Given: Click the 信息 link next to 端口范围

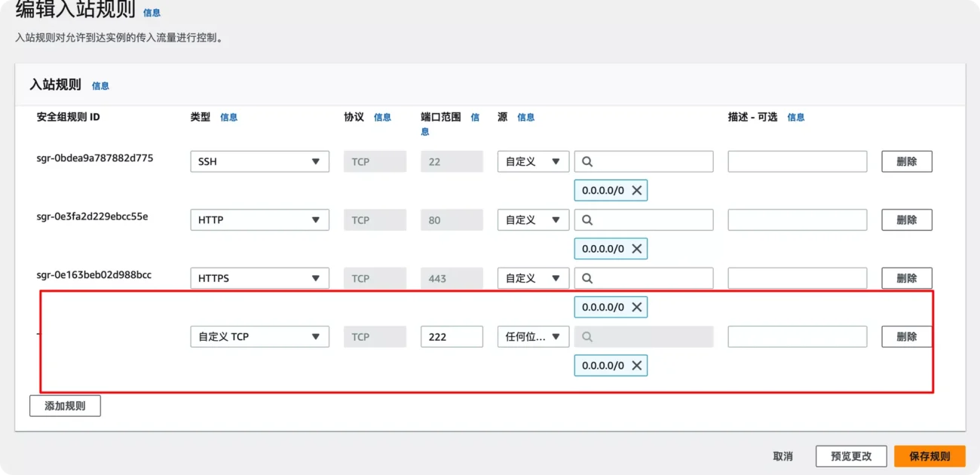Looking at the screenshot, I should click(x=476, y=118).
